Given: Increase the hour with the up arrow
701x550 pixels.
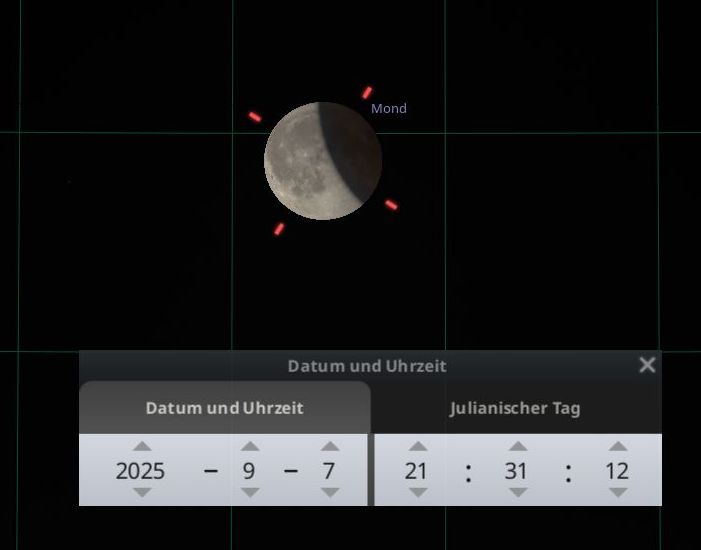Looking at the screenshot, I should (x=417, y=446).
